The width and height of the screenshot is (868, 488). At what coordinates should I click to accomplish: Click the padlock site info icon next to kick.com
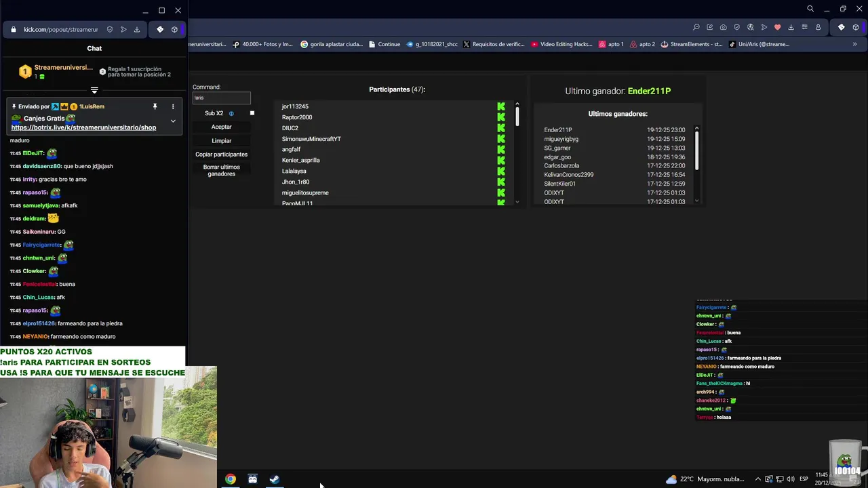pyautogui.click(x=13, y=29)
